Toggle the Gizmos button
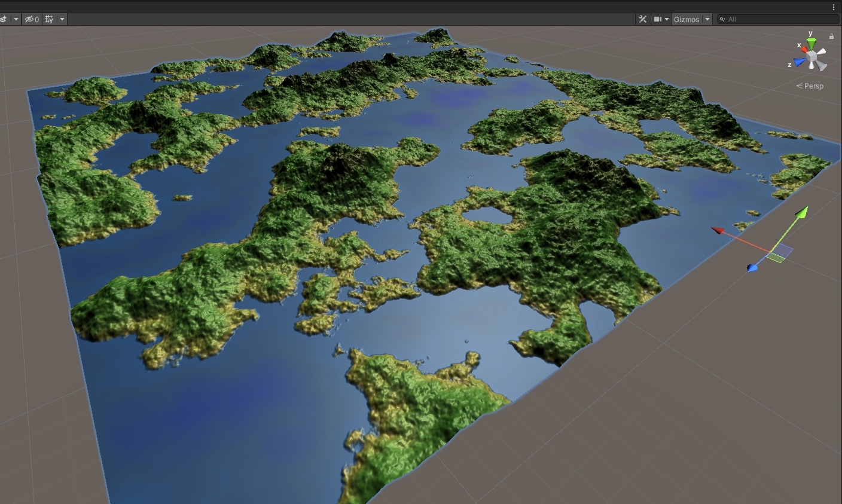 tap(686, 19)
